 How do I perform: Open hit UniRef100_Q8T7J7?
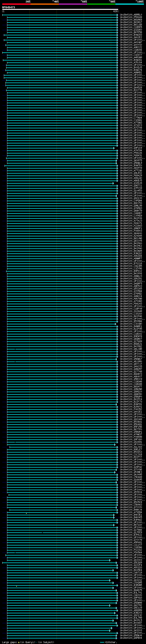(x=131, y=364)
